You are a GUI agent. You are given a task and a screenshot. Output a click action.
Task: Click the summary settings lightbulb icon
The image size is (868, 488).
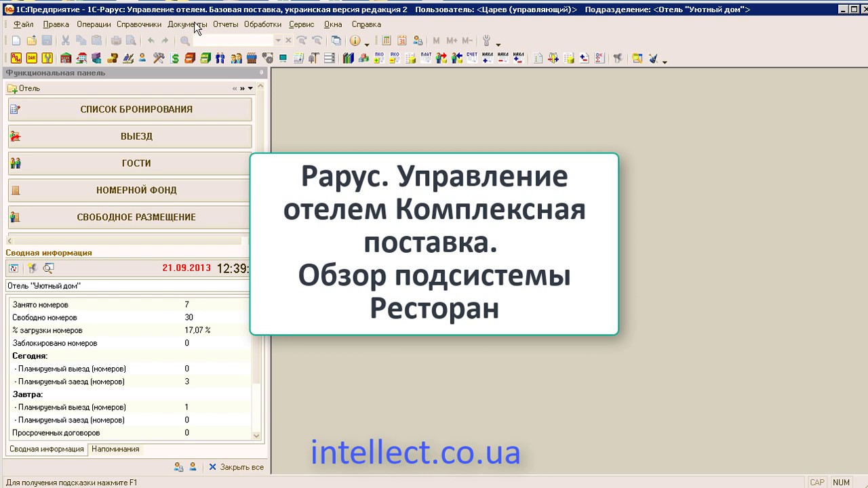coord(31,268)
